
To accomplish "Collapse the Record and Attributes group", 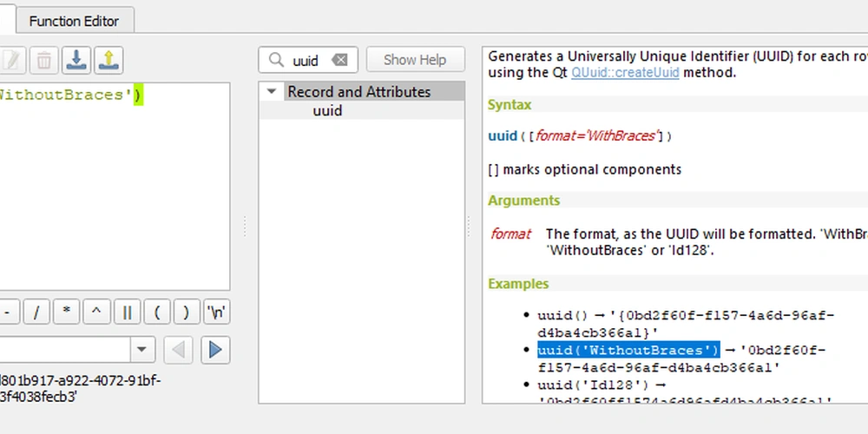I will click(272, 91).
